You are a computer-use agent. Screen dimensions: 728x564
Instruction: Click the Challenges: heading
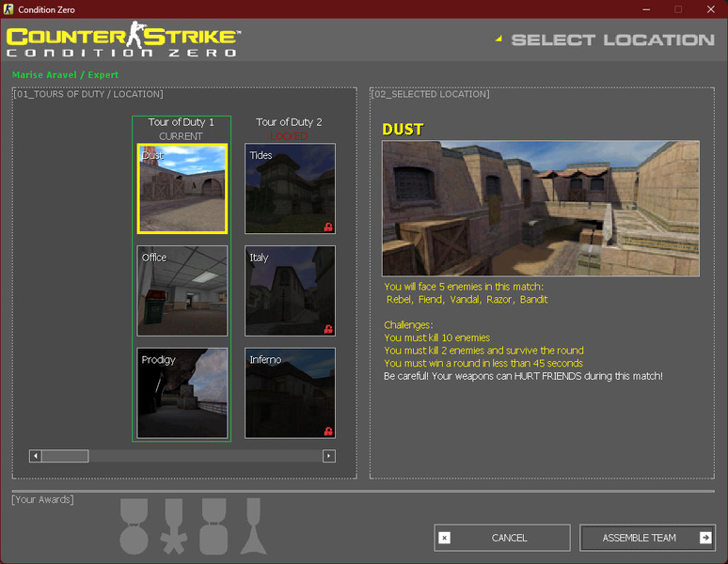pos(408,324)
